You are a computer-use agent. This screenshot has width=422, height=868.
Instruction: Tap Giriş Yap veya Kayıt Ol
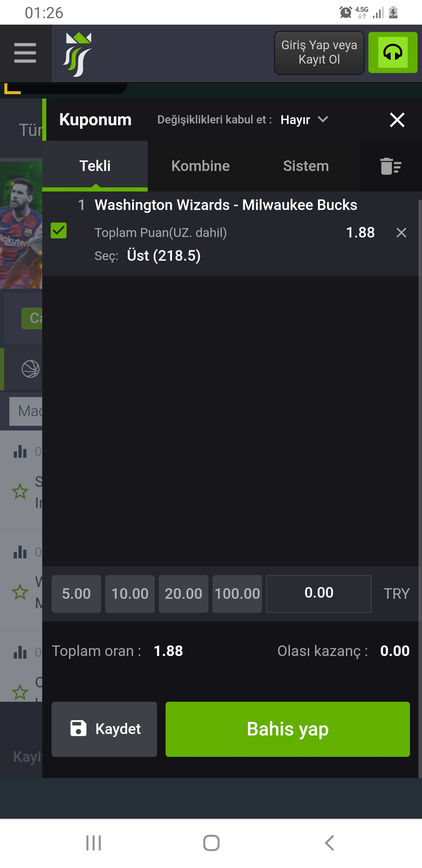point(319,52)
